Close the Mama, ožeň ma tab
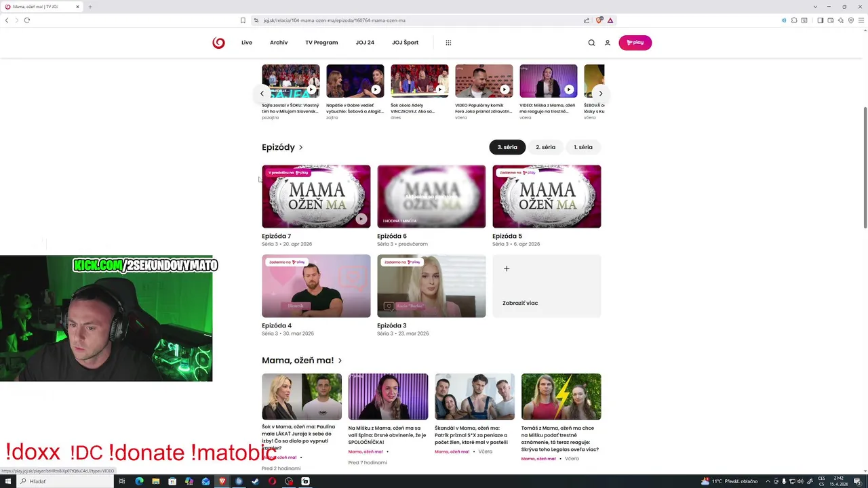This screenshot has height=488, width=868. 77,7
